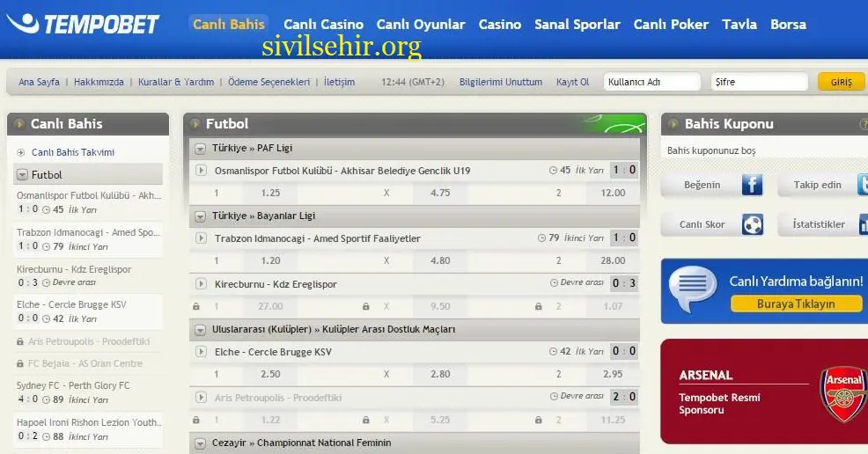868x454 pixels.
Task: Click lock icon beside FC Bejaia in sidebar
Action: [x=20, y=364]
